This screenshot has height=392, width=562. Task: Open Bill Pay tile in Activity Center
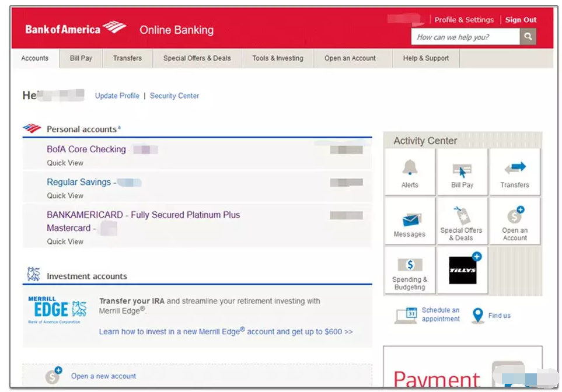[462, 171]
